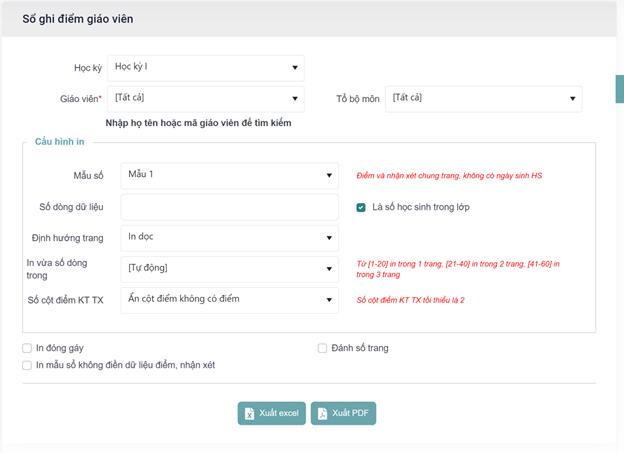Click the PDF file icon on Xuất PDF
This screenshot has height=453, width=624.
322,414
